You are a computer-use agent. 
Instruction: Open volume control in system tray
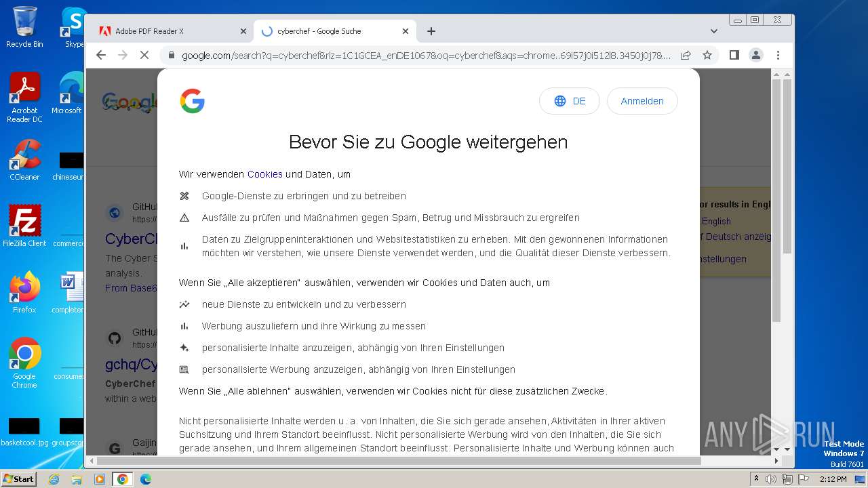tap(771, 479)
